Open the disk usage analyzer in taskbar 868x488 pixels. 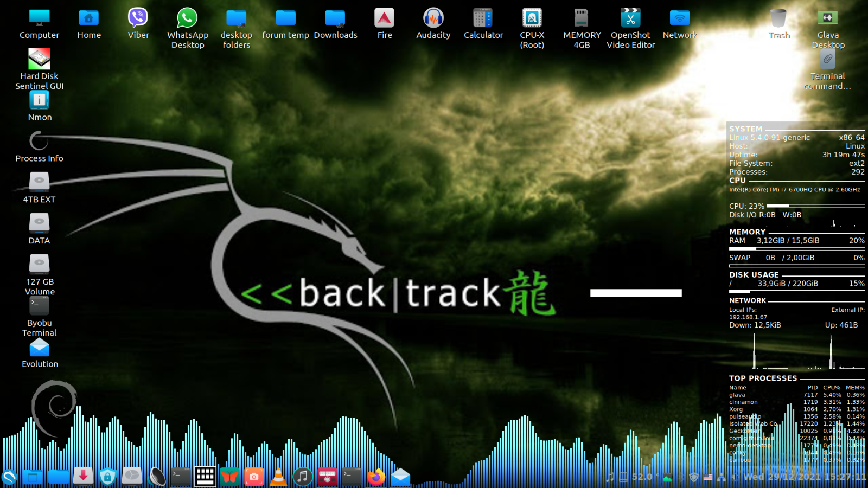pos(132,477)
